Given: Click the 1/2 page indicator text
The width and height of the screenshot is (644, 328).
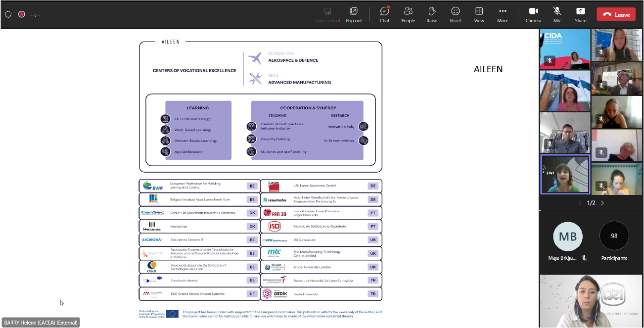Looking at the screenshot, I should click(x=591, y=203).
